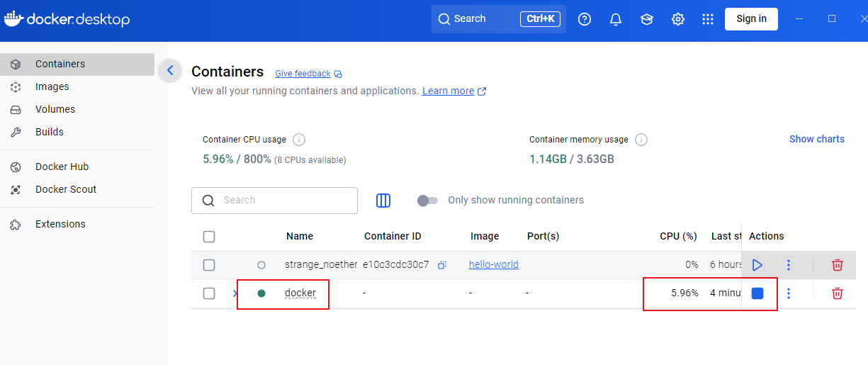Click the top Search bar with Ctrl+K
868x365 pixels.
499,19
